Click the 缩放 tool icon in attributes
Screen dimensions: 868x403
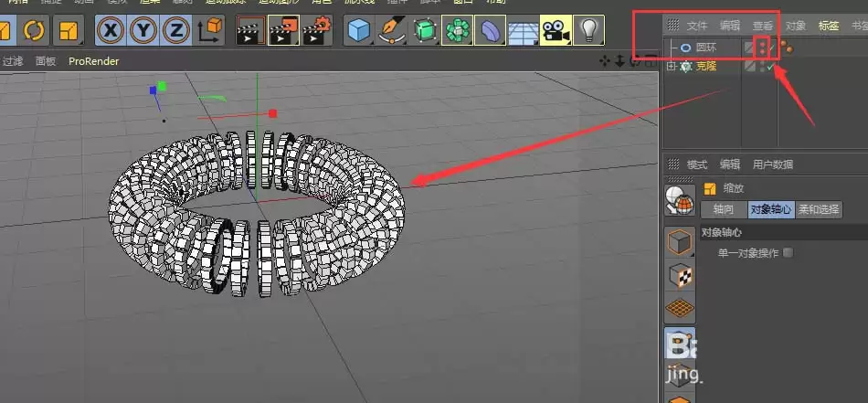(710, 189)
